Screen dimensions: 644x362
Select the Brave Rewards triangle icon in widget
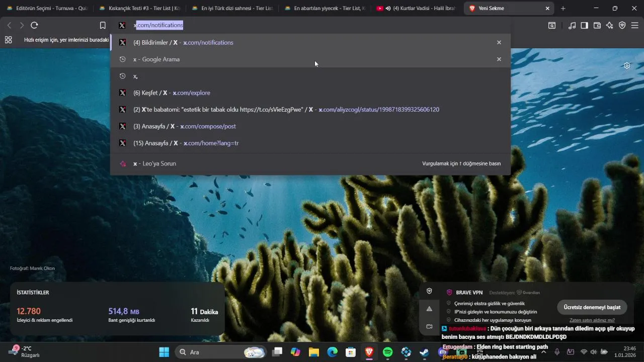[x=429, y=309]
